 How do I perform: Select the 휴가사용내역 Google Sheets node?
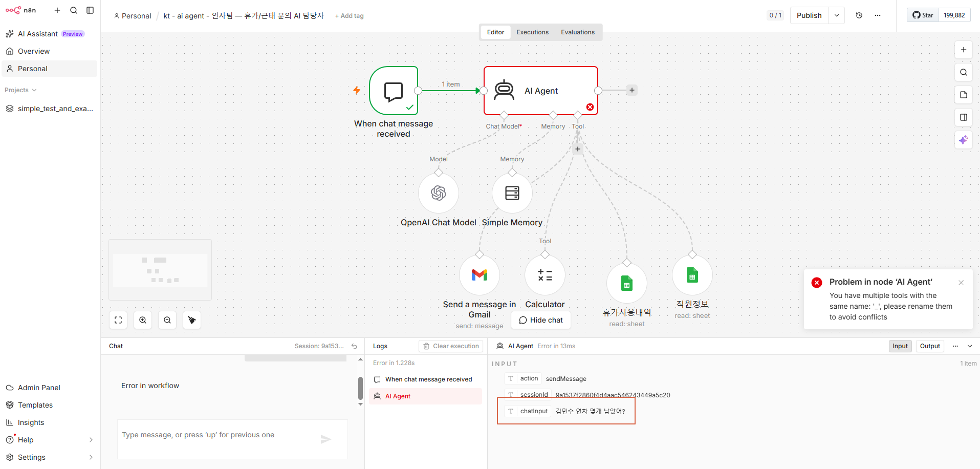click(x=627, y=283)
